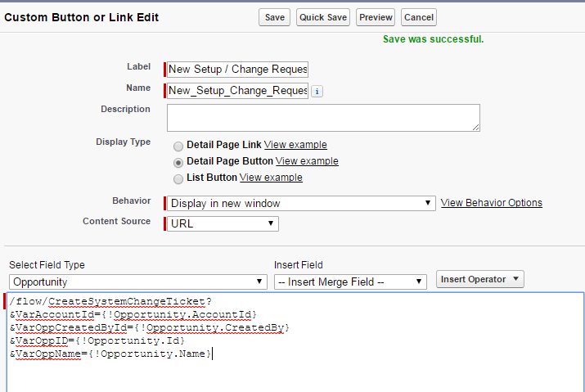585x392 pixels.
Task: Click the /flow/CreateSystemChangeTicket? line
Action: [110, 301]
